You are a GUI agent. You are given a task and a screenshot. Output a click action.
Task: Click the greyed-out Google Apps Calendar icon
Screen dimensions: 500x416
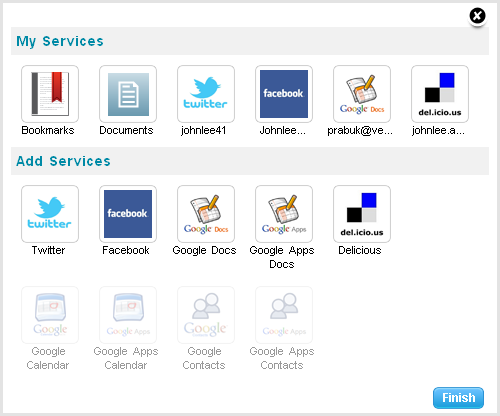128,315
